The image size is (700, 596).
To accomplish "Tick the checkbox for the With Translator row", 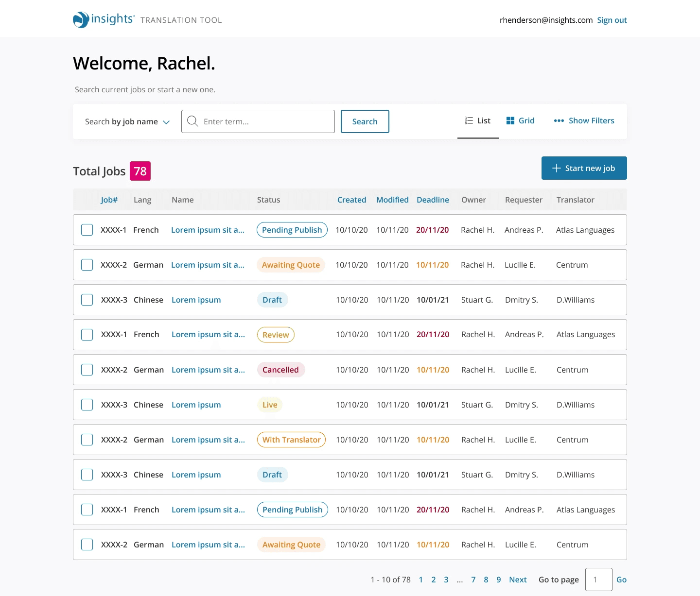I will point(87,440).
